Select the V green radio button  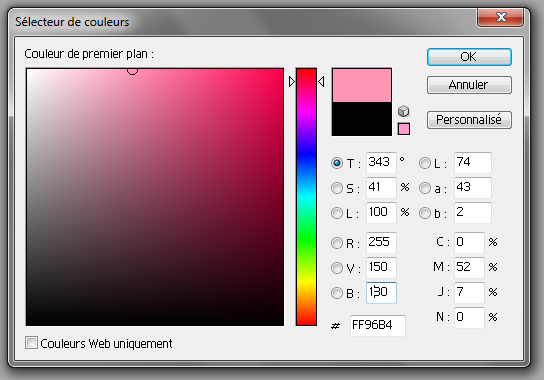(x=337, y=268)
